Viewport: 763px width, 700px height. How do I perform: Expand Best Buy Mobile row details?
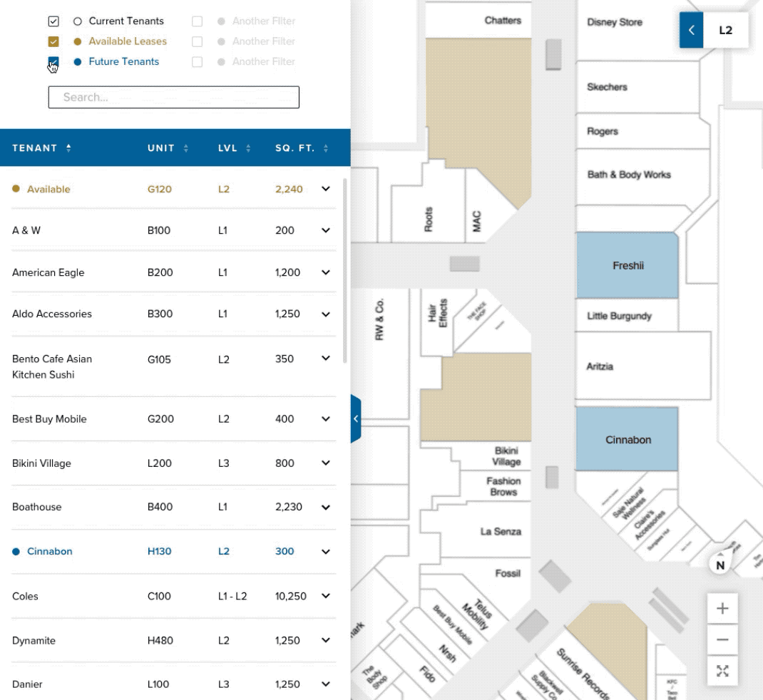[x=326, y=419]
